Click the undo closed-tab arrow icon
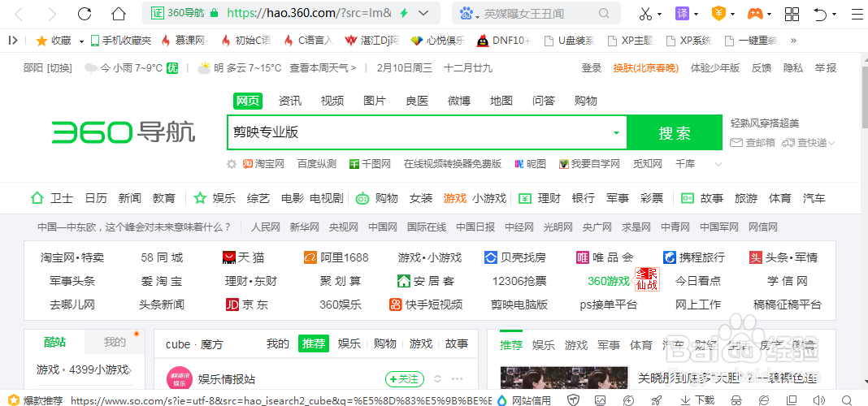 [x=820, y=13]
